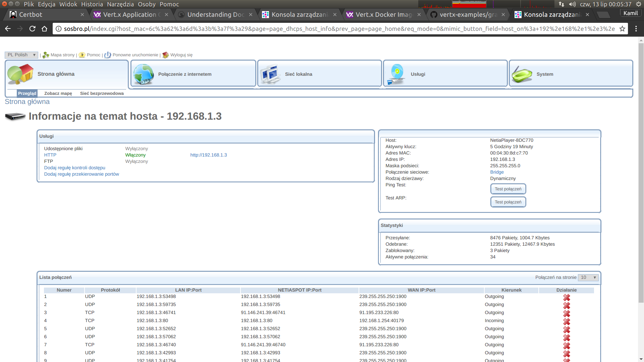Click the network indicator in top panel
The image size is (644, 362).
point(561,4)
